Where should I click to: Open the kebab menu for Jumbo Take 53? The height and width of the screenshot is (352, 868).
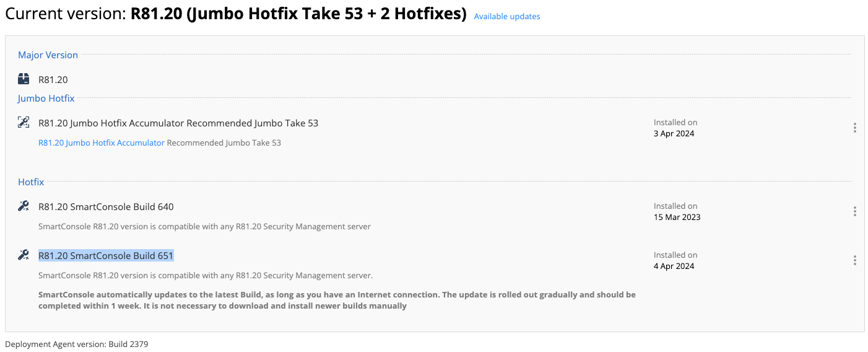[x=854, y=128]
